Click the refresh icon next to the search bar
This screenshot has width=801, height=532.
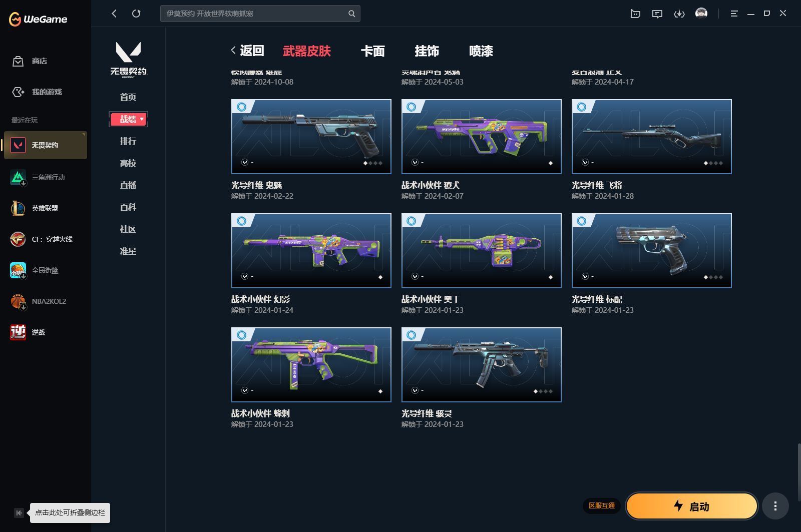coord(136,14)
